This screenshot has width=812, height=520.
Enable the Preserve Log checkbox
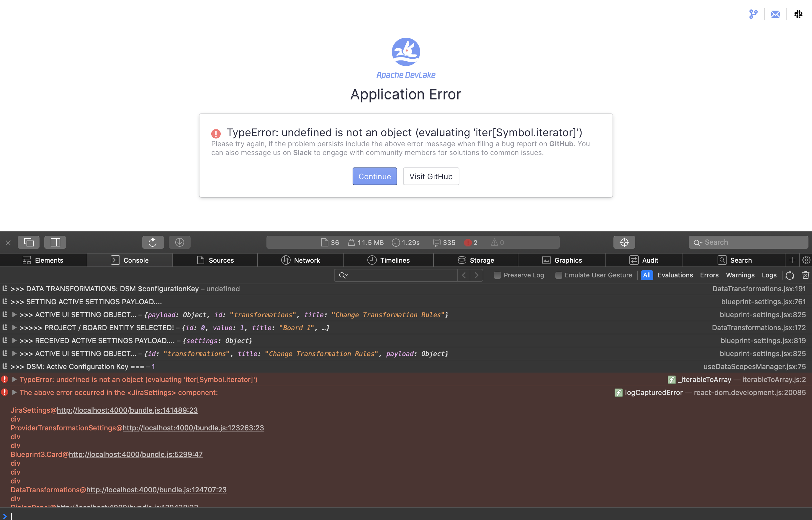click(x=497, y=275)
